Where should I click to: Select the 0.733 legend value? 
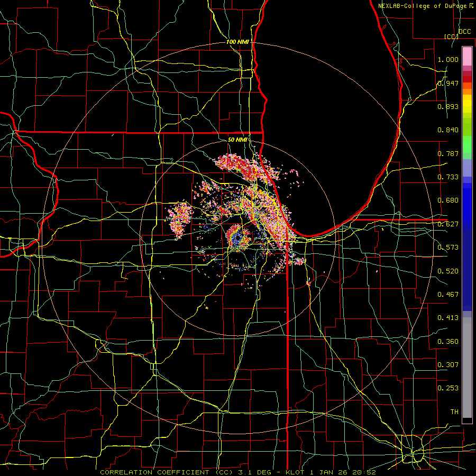tap(448, 177)
